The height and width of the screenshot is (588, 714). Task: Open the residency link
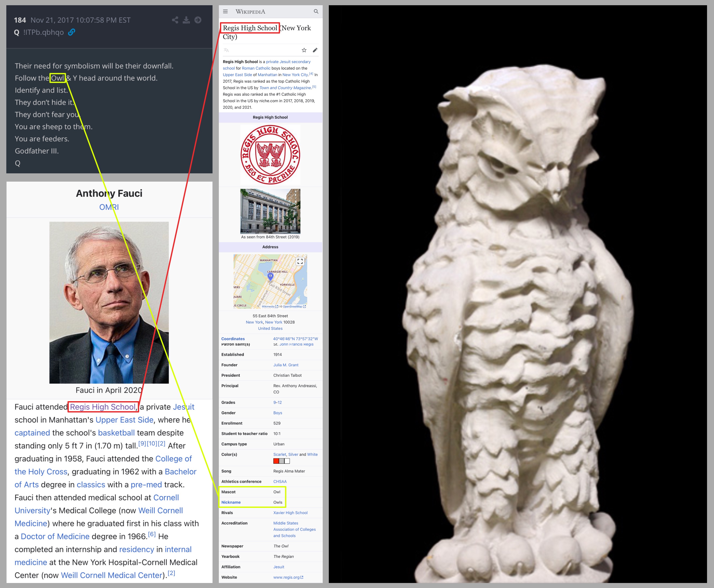pos(137,549)
